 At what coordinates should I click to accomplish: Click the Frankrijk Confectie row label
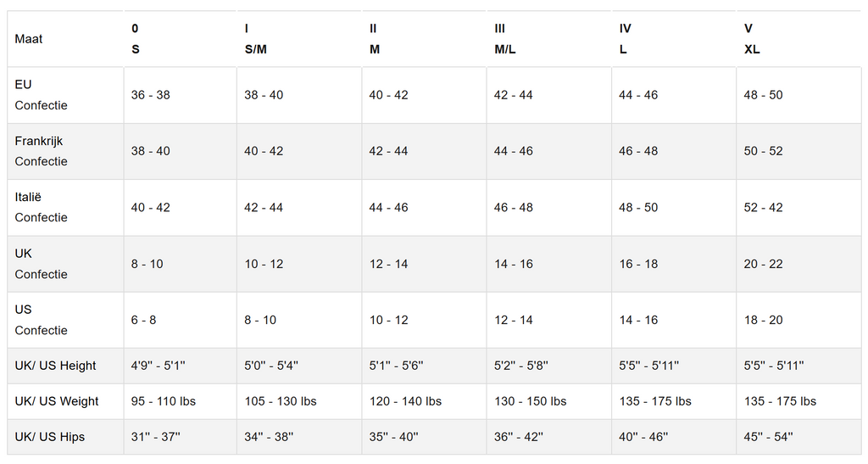(41, 151)
